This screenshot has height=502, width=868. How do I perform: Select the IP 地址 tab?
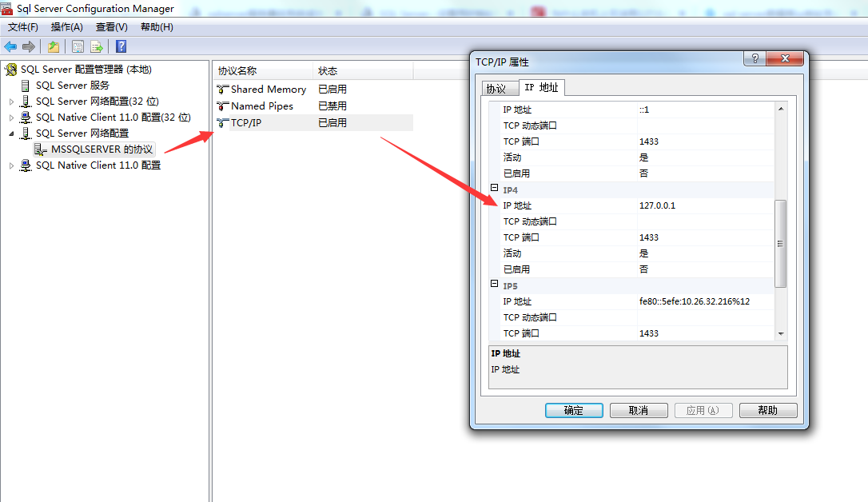tap(542, 87)
